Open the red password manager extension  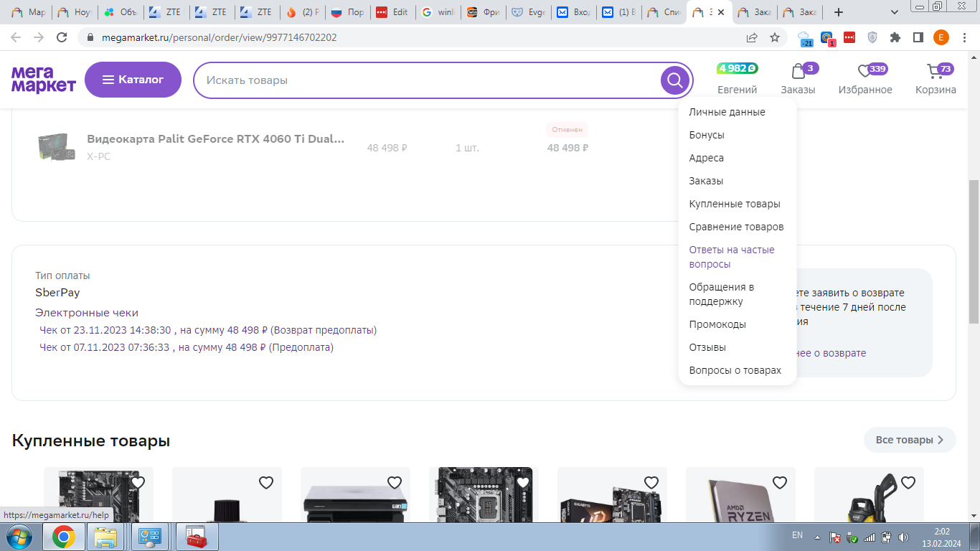(x=849, y=37)
